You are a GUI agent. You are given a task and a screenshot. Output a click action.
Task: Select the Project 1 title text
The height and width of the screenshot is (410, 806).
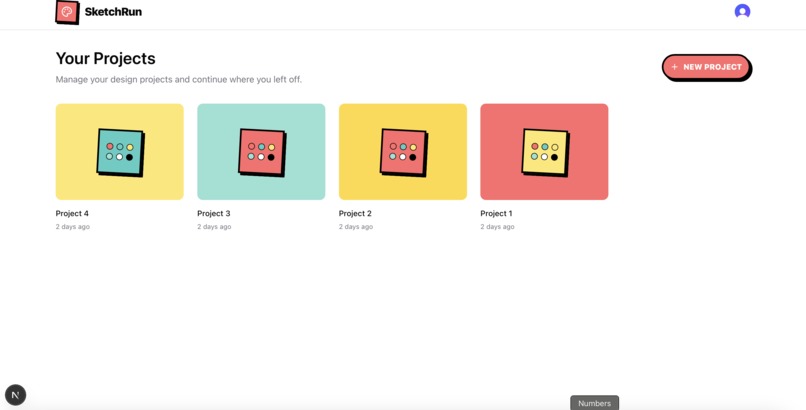tap(497, 213)
